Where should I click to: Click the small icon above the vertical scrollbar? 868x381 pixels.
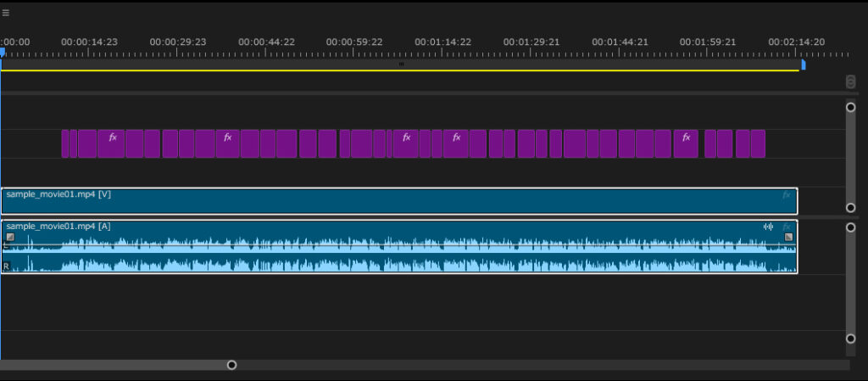851,82
